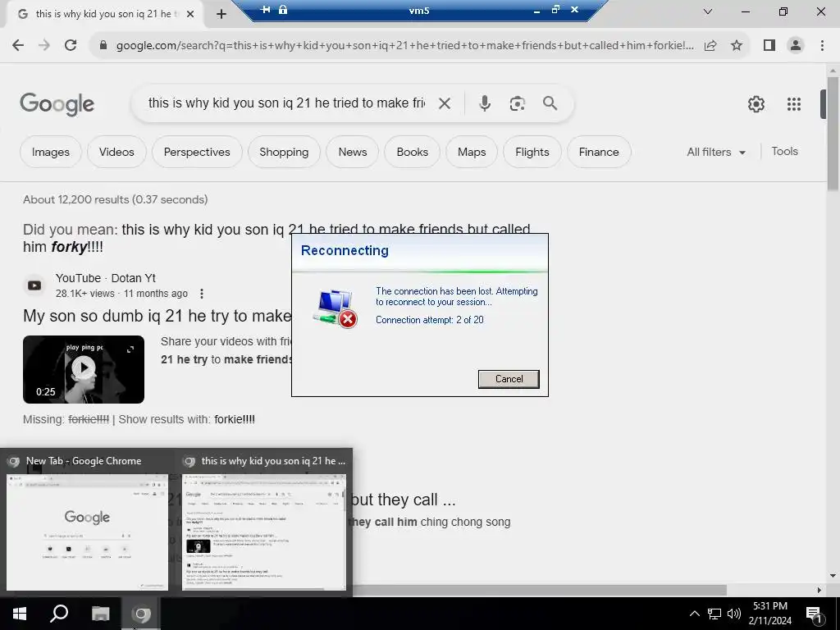Open the 'My son so dumb iq 21' result title
The image size is (840, 630).
tap(157, 316)
